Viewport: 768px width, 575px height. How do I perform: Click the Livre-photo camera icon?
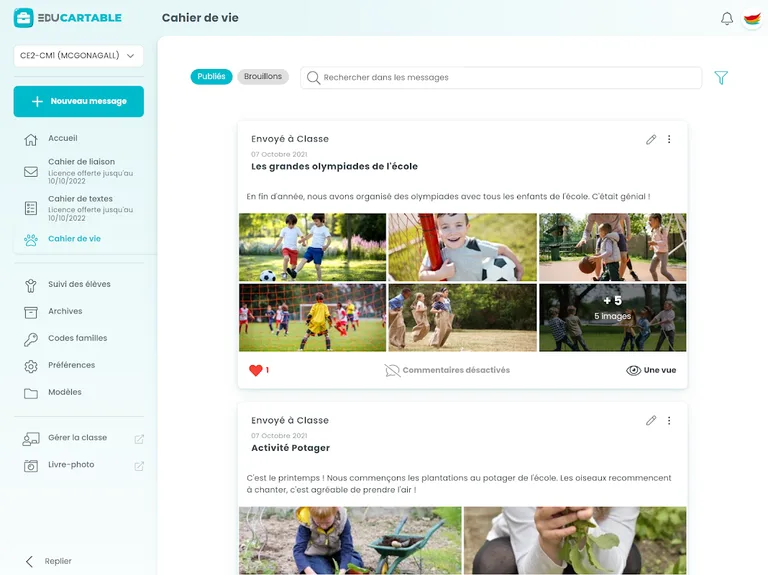tap(31, 466)
